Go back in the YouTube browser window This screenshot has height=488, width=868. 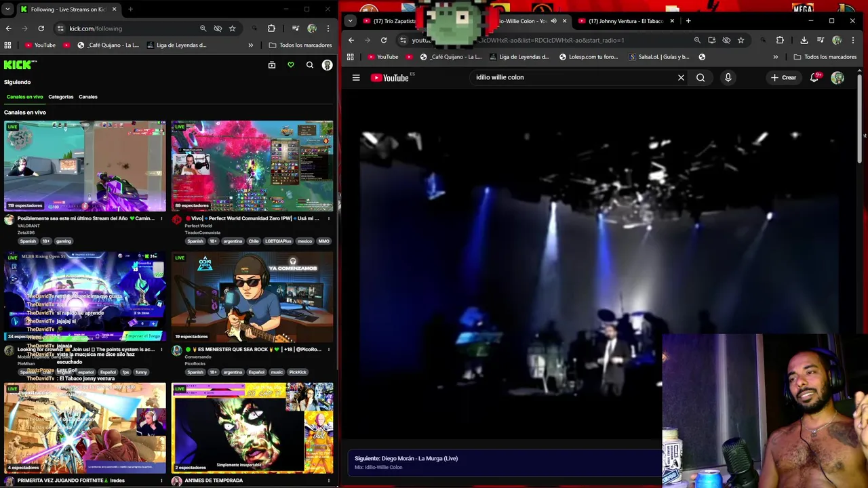coord(351,40)
